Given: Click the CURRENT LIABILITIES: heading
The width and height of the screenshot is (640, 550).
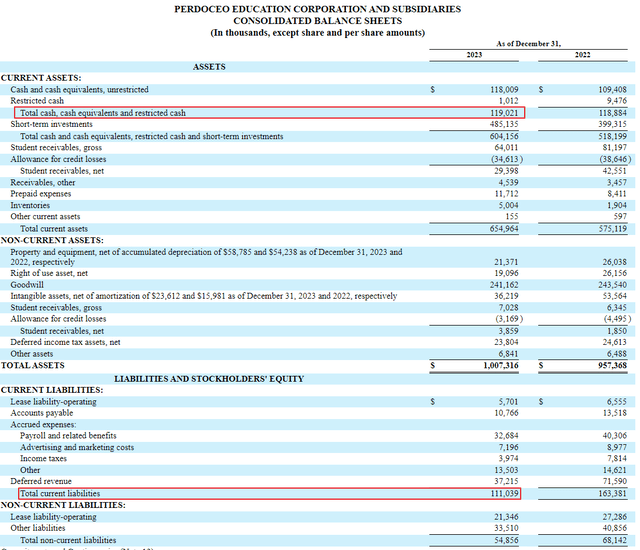Looking at the screenshot, I should [52, 390].
